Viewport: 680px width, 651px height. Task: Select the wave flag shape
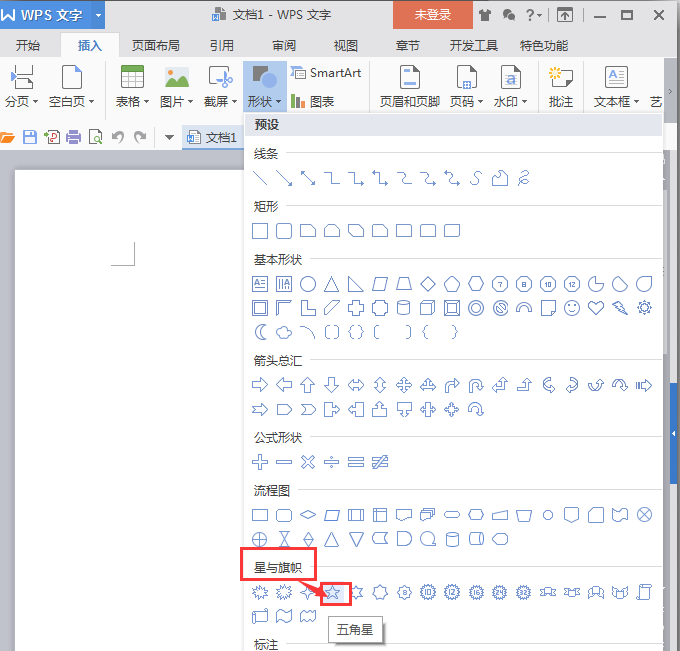coord(284,616)
